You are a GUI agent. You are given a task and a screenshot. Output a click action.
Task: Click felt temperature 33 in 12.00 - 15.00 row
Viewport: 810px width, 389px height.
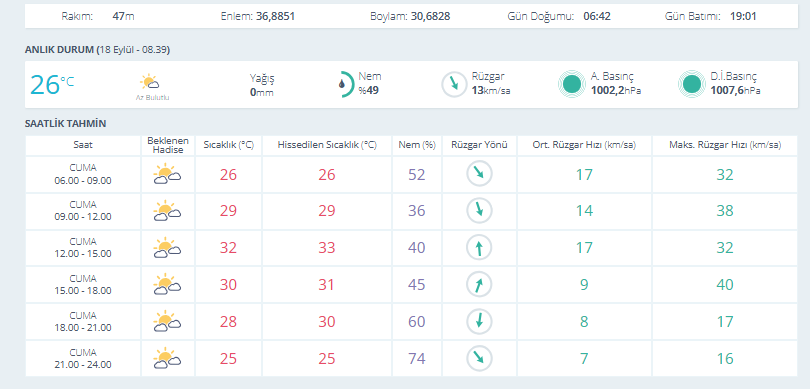point(327,248)
